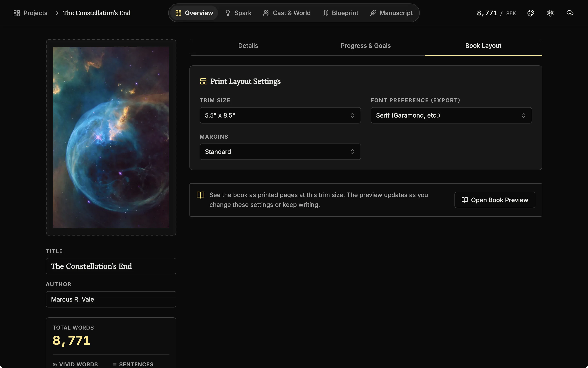Open the Blueprint section

click(x=340, y=13)
